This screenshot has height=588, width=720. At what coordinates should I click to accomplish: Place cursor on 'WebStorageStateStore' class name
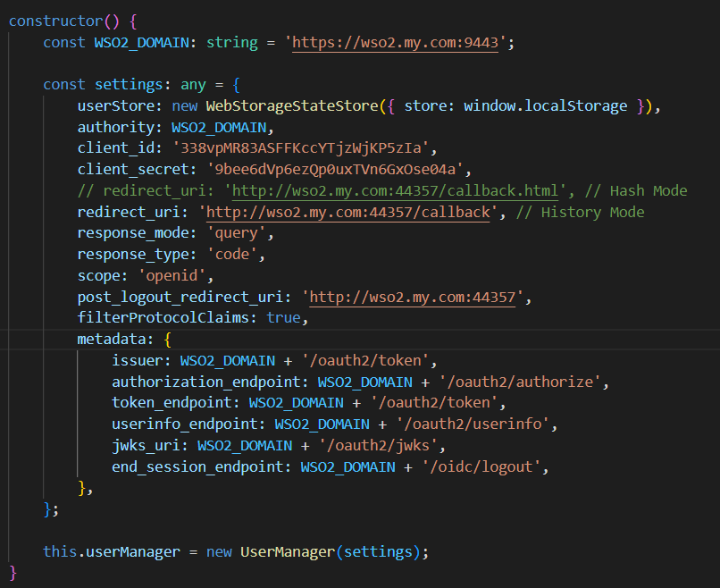(292, 106)
